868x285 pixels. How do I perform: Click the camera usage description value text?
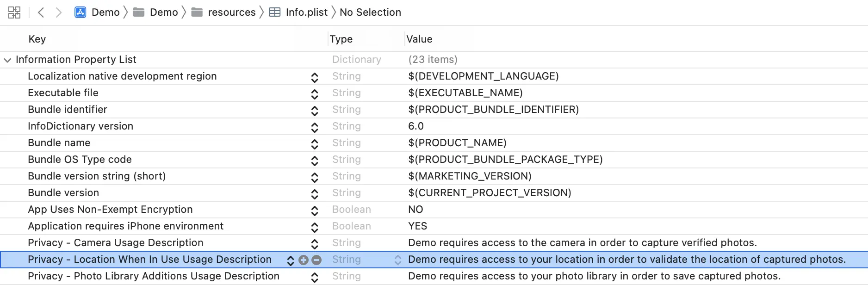point(583,243)
